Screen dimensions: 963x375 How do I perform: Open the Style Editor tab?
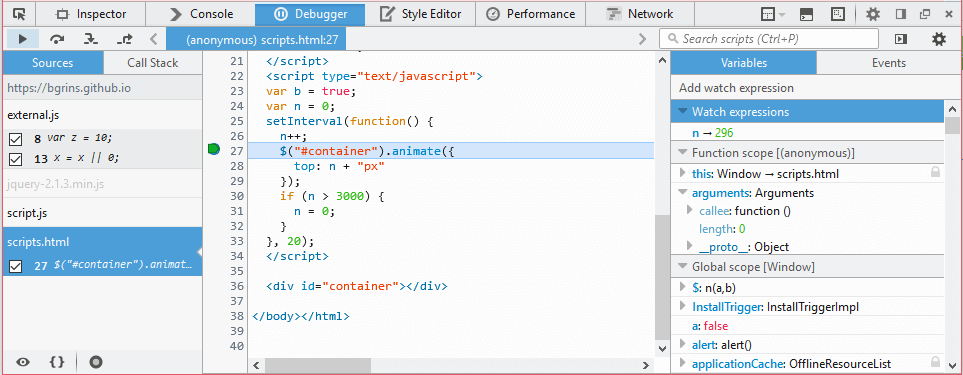420,14
